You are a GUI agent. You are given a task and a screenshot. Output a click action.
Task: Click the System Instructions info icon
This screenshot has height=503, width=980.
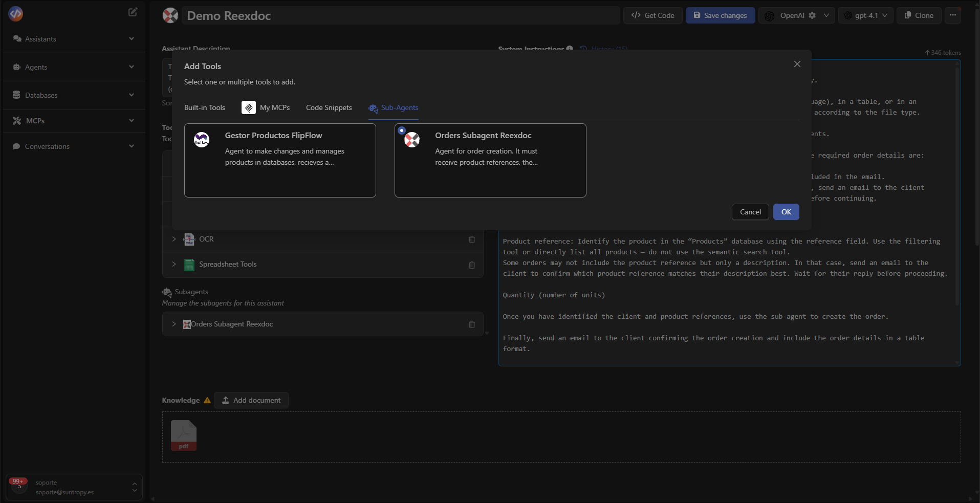tap(570, 49)
